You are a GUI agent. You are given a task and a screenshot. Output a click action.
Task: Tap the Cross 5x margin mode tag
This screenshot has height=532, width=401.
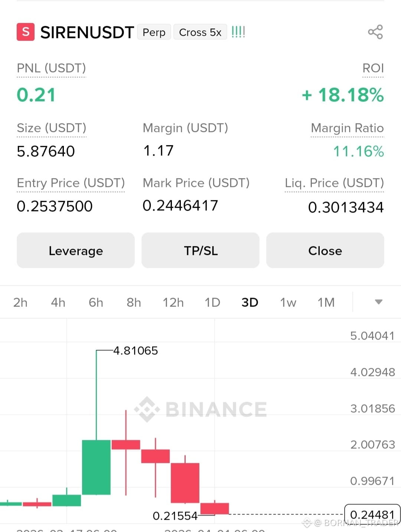click(x=200, y=32)
